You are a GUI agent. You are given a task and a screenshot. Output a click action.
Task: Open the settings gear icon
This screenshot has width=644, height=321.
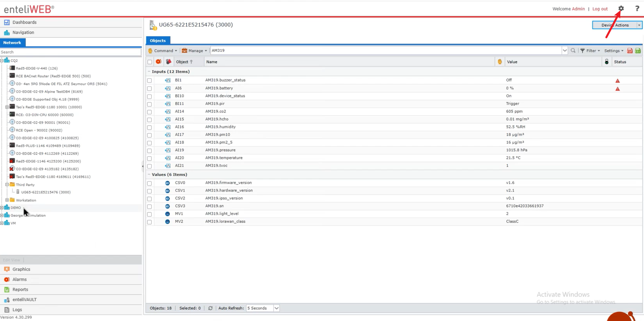click(621, 8)
